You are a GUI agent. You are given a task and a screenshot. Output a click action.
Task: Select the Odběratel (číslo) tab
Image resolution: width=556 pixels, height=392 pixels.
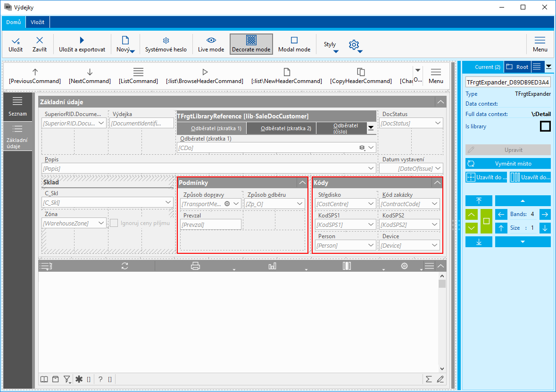point(341,128)
